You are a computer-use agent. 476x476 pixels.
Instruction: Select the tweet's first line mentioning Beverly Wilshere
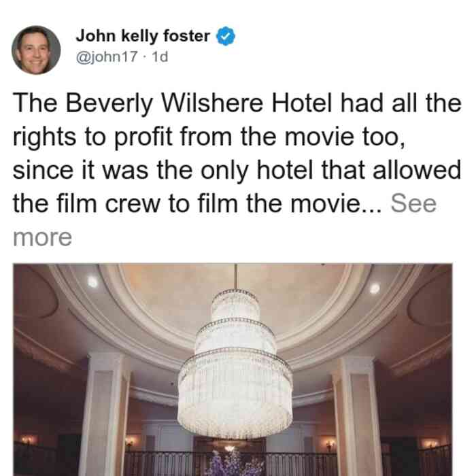237,103
